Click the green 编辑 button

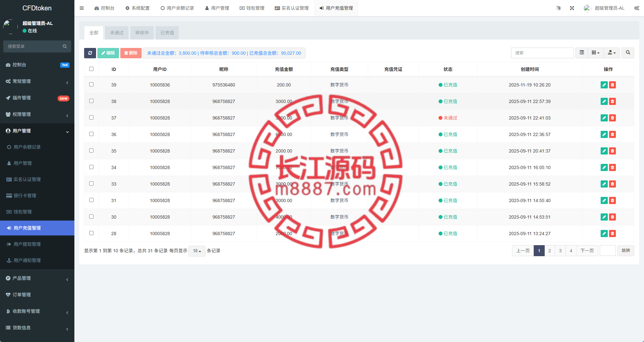pyautogui.click(x=108, y=53)
